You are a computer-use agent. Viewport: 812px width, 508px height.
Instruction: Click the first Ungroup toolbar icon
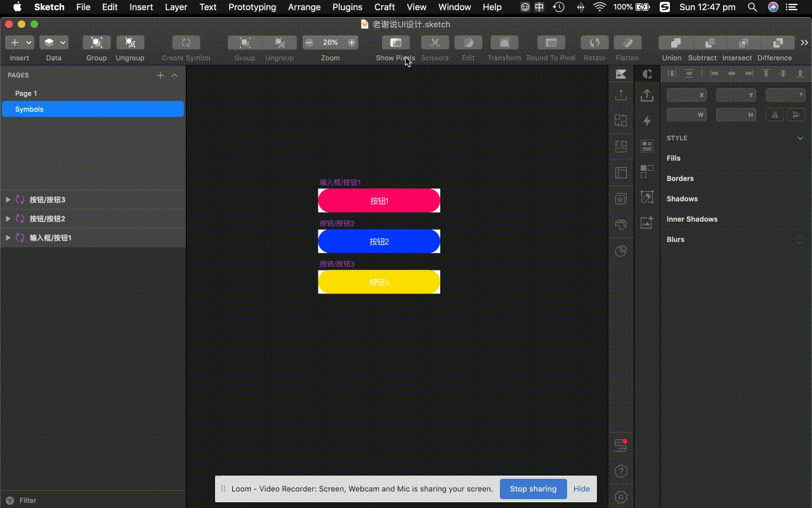pyautogui.click(x=130, y=43)
